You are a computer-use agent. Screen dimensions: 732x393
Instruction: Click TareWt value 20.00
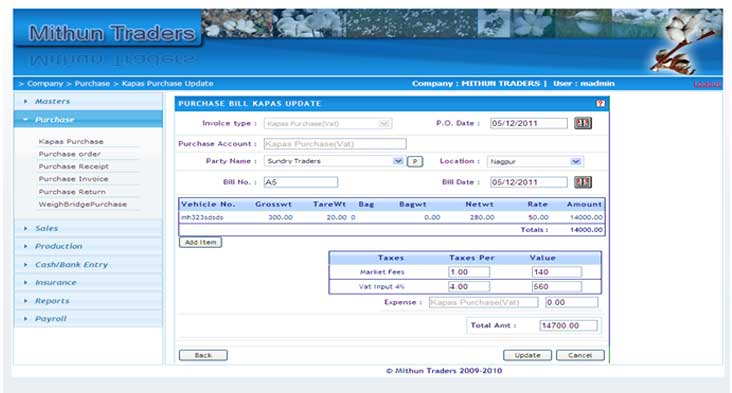(x=336, y=218)
